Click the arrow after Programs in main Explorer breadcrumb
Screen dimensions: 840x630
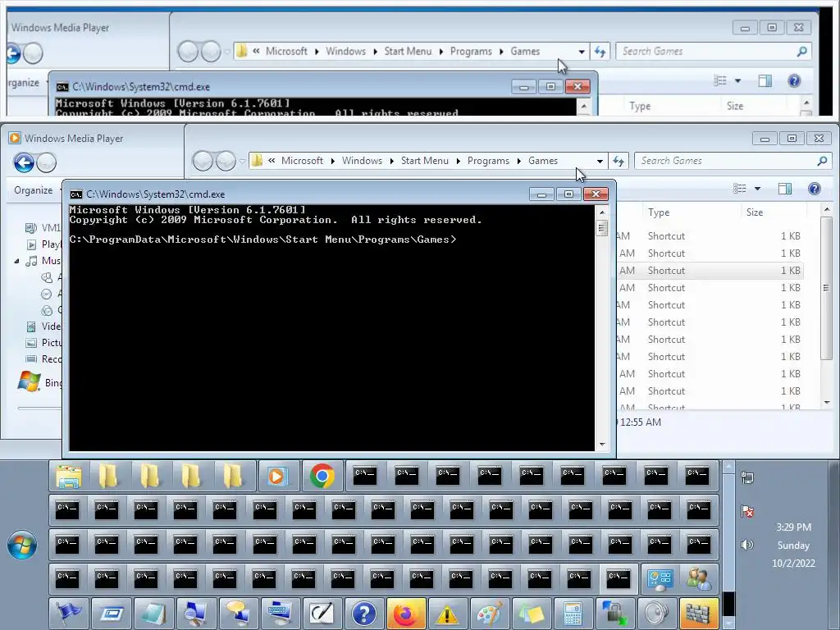(x=518, y=161)
